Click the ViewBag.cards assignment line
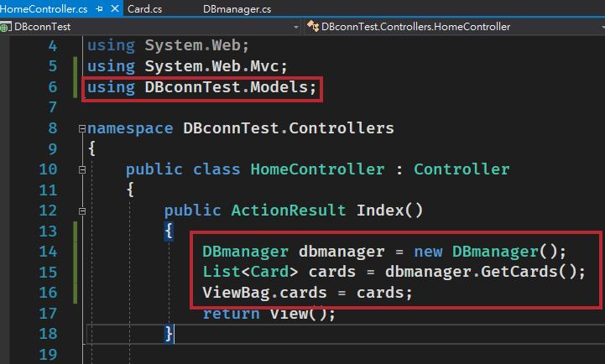Viewport: 605px width, 364px height. pos(307,293)
